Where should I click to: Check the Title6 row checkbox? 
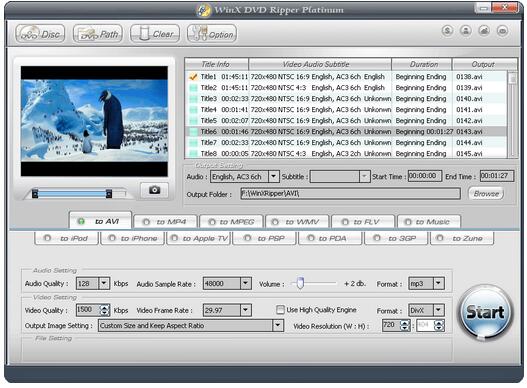(x=193, y=132)
